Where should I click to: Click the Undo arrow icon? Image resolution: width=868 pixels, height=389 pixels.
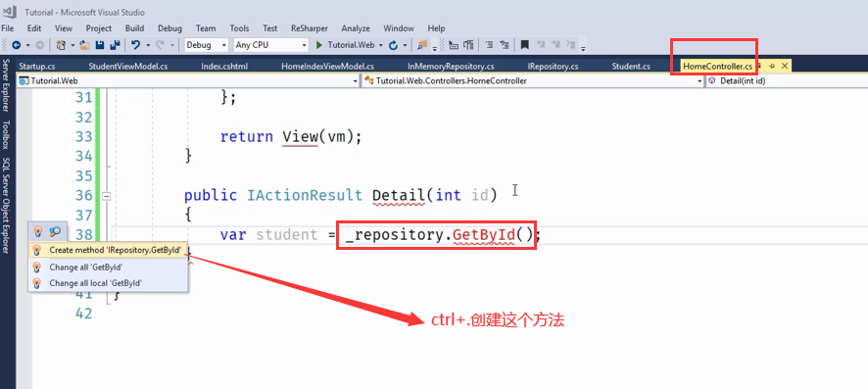(135, 45)
